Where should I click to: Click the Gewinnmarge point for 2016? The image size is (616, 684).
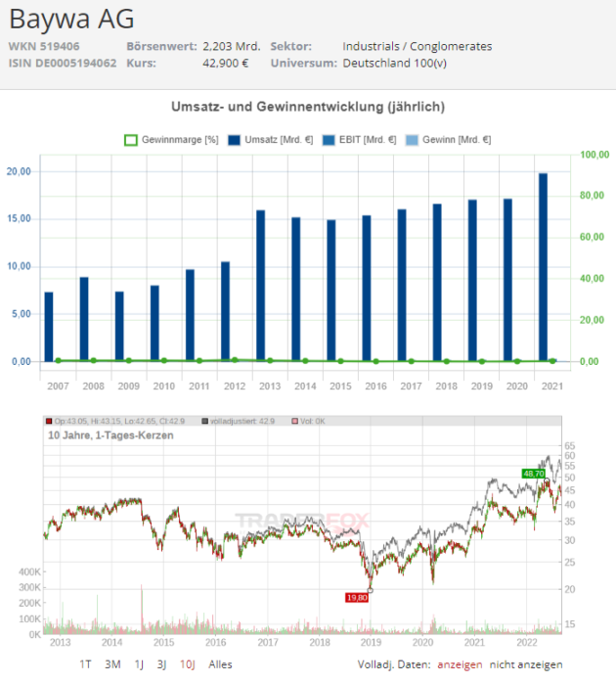[x=376, y=361]
